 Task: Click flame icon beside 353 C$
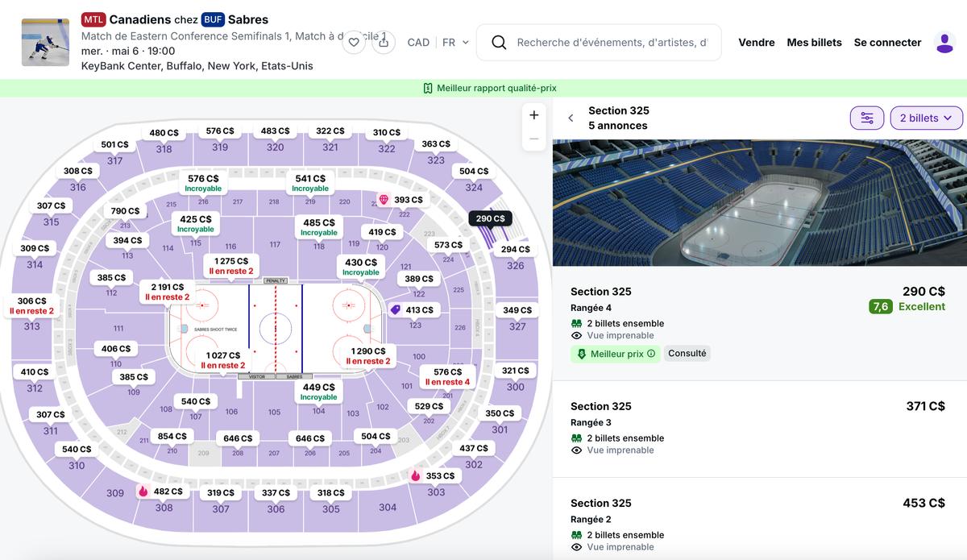[416, 475]
